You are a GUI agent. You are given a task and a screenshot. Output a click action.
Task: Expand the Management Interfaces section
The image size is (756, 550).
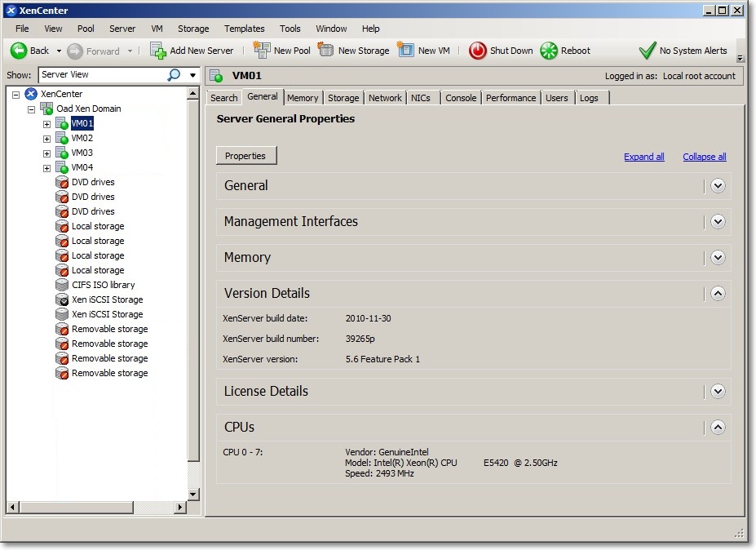(718, 221)
